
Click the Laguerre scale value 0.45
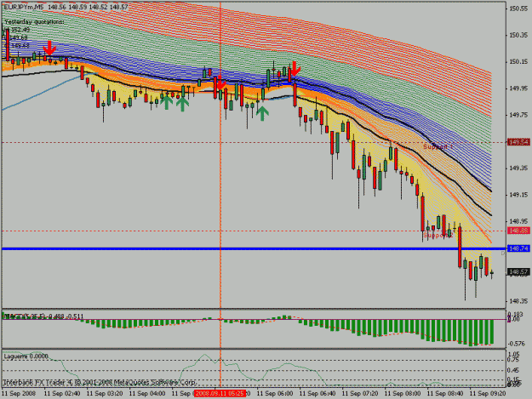click(514, 371)
